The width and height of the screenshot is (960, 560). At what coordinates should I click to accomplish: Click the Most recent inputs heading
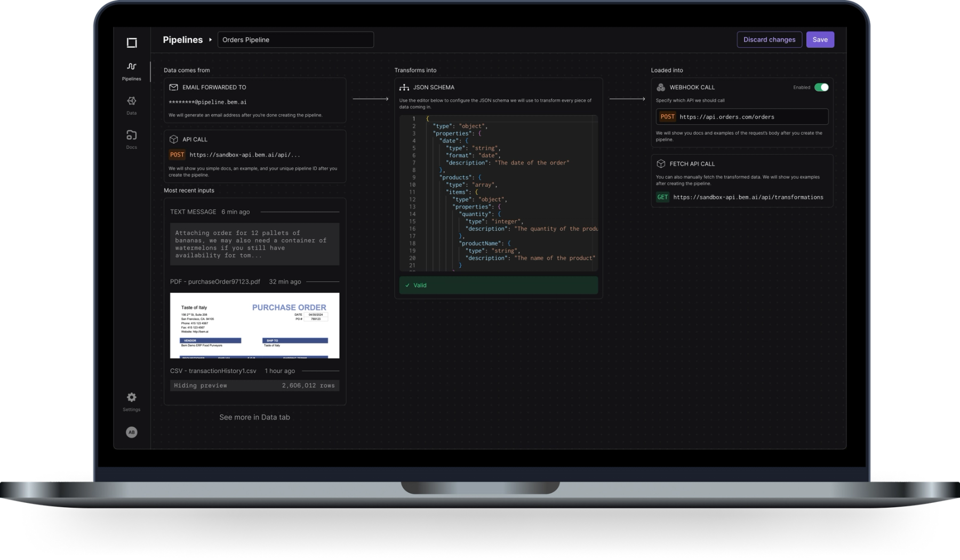point(189,190)
